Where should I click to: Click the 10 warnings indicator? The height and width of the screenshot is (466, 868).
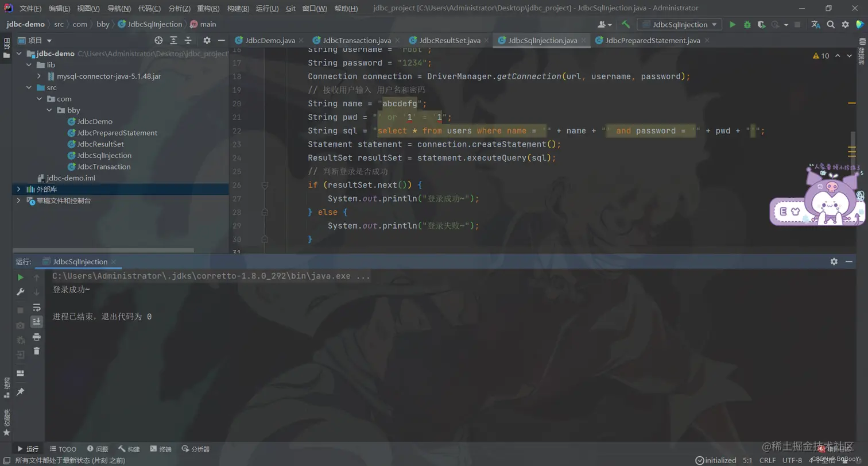point(821,56)
